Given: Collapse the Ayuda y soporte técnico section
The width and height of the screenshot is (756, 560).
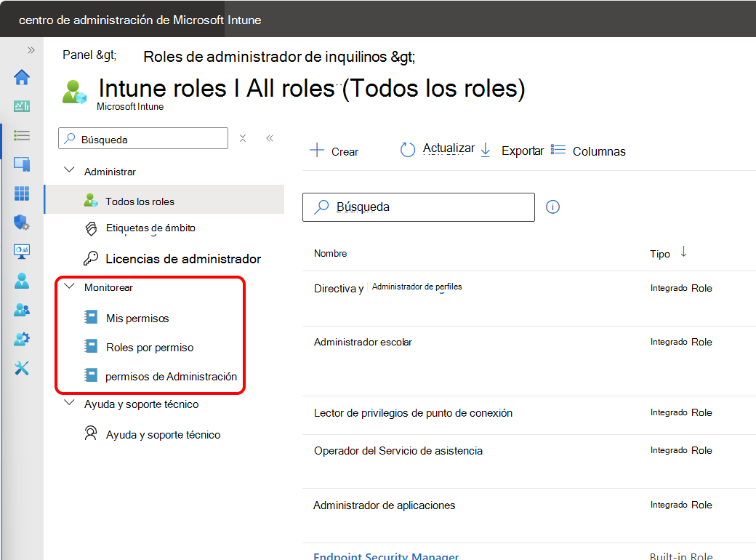Looking at the screenshot, I should coord(70,403).
